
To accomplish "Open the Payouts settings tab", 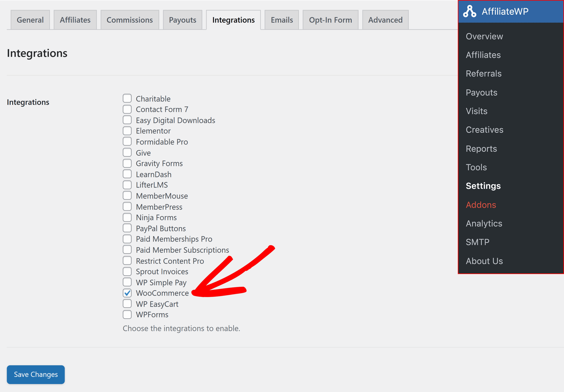I will [182, 20].
